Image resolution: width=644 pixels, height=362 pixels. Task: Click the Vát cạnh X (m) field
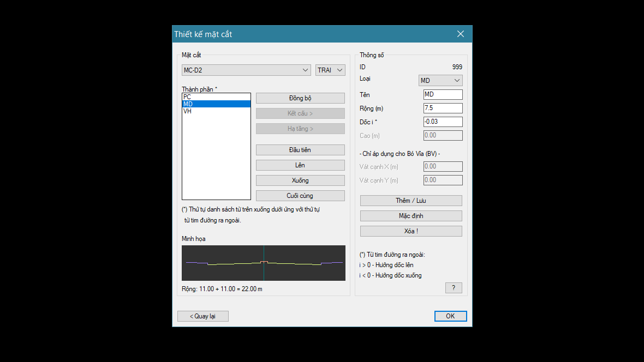(x=443, y=167)
